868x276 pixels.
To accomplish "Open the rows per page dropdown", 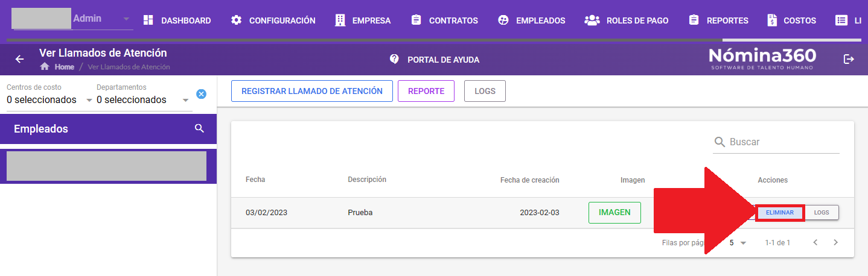I will [738, 243].
